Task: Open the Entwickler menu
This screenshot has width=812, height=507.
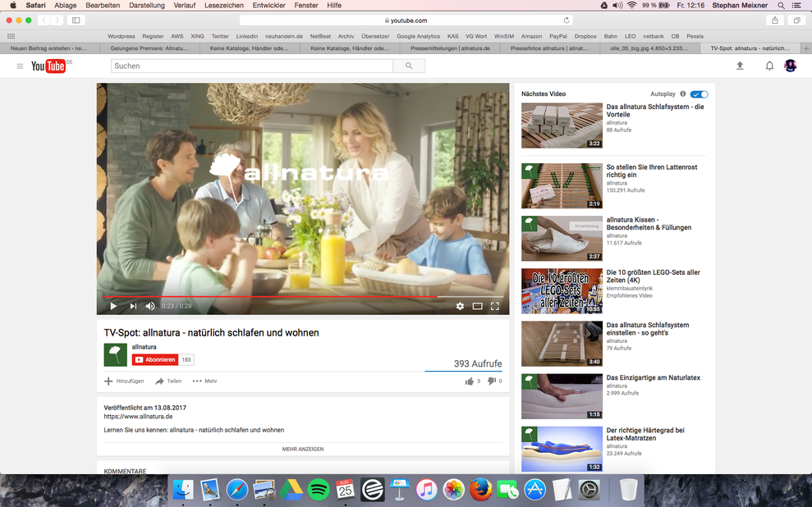Action: click(x=268, y=5)
